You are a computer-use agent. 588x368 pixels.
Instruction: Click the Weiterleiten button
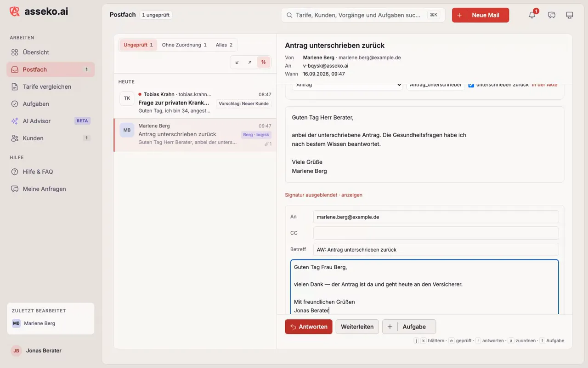[357, 327]
